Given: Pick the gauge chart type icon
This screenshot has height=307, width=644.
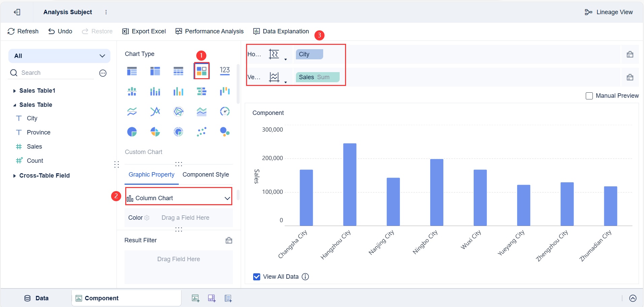Looking at the screenshot, I should (x=225, y=112).
